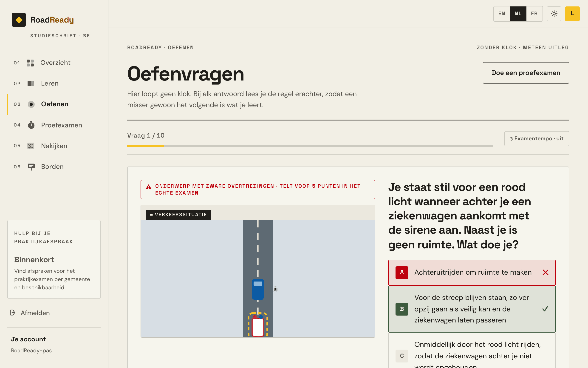Open Proefexamen in the sidebar
The width and height of the screenshot is (588, 368).
[x=54, y=125]
